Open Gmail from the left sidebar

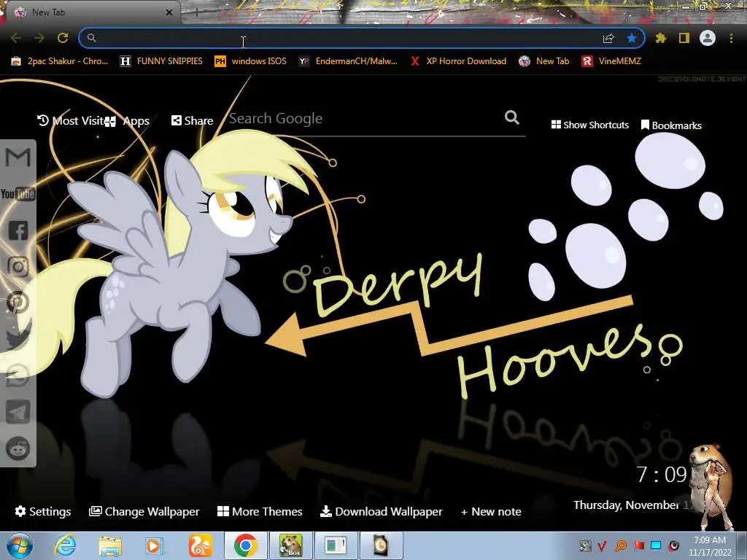click(x=18, y=157)
